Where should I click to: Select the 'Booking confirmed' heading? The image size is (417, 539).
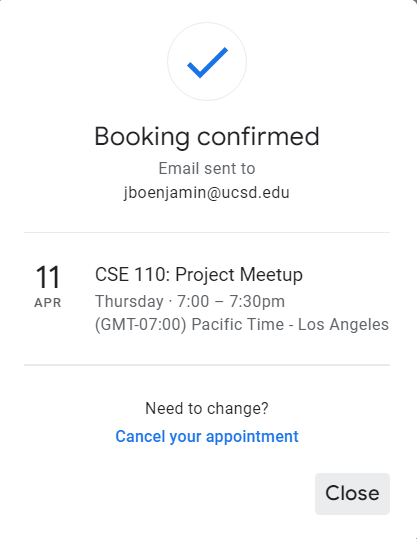[207, 137]
